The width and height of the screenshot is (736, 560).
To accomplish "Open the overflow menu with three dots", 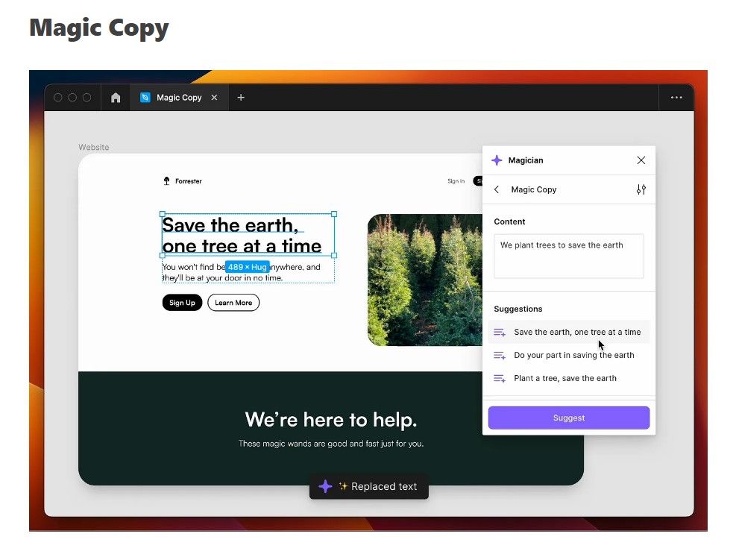I will point(676,97).
